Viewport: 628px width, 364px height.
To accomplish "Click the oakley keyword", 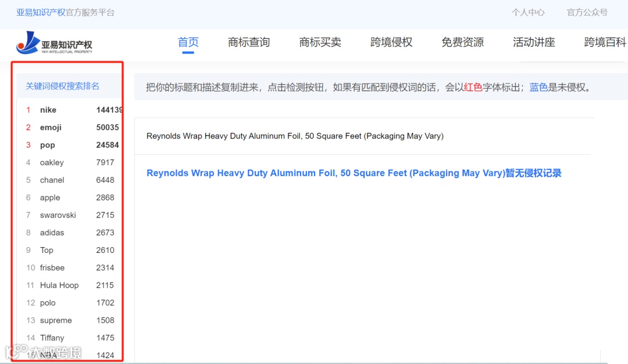I will click(52, 163).
